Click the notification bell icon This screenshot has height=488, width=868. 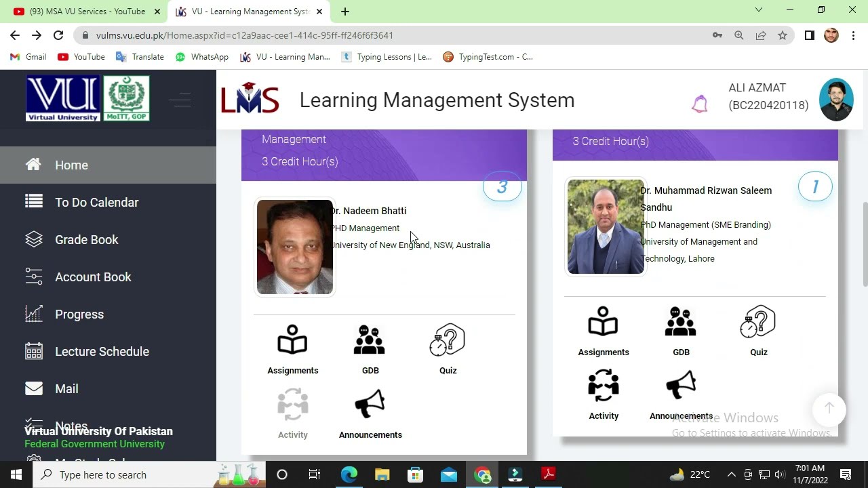tap(700, 104)
